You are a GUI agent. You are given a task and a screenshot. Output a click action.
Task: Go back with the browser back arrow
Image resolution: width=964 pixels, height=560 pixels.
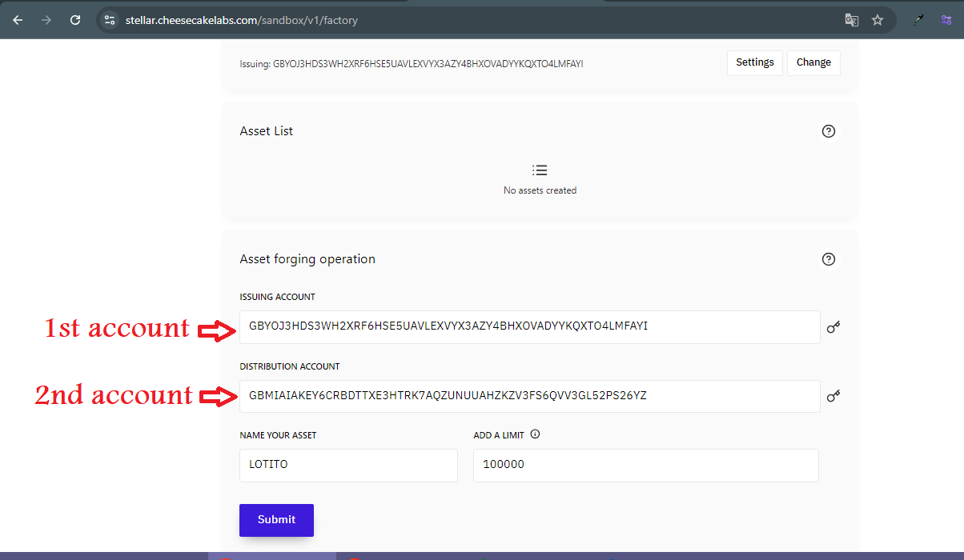18,20
